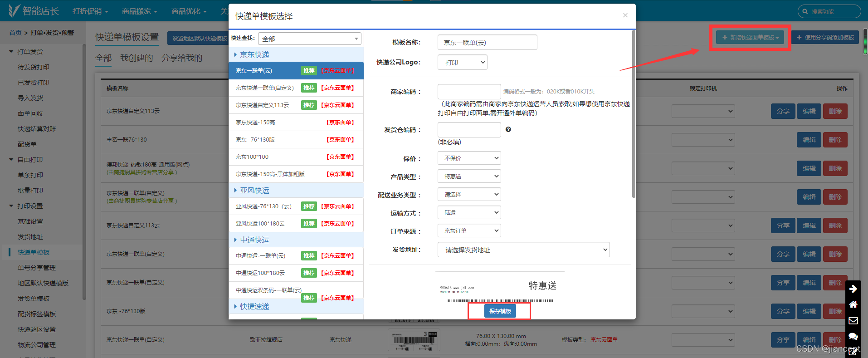Click the left sidebar vertical scrollbar
This screenshot has width=868, height=358.
click(84, 172)
